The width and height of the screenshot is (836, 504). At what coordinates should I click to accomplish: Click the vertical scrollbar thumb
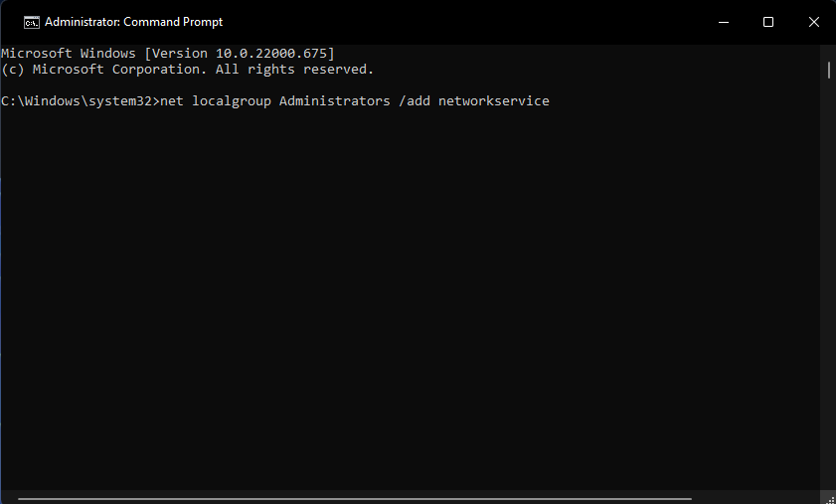click(829, 70)
